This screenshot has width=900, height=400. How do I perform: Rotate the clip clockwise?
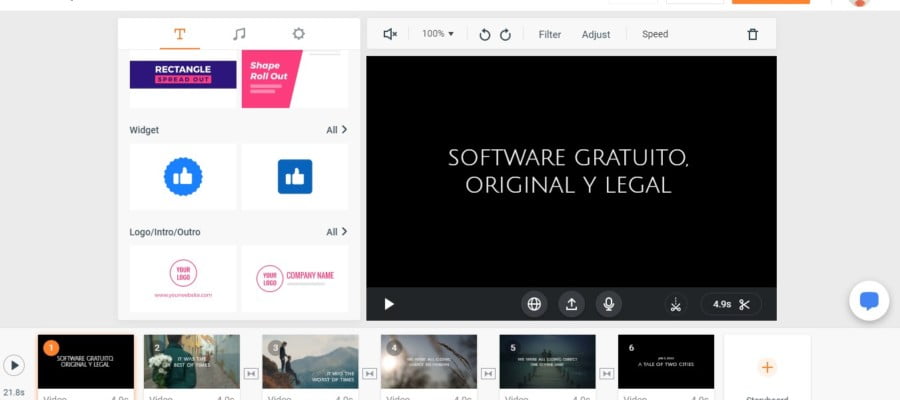[505, 35]
